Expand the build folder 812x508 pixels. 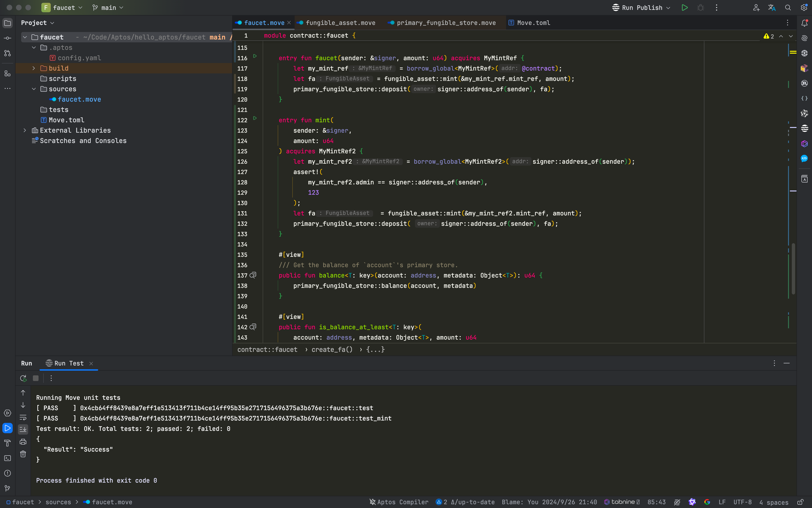pyautogui.click(x=34, y=68)
